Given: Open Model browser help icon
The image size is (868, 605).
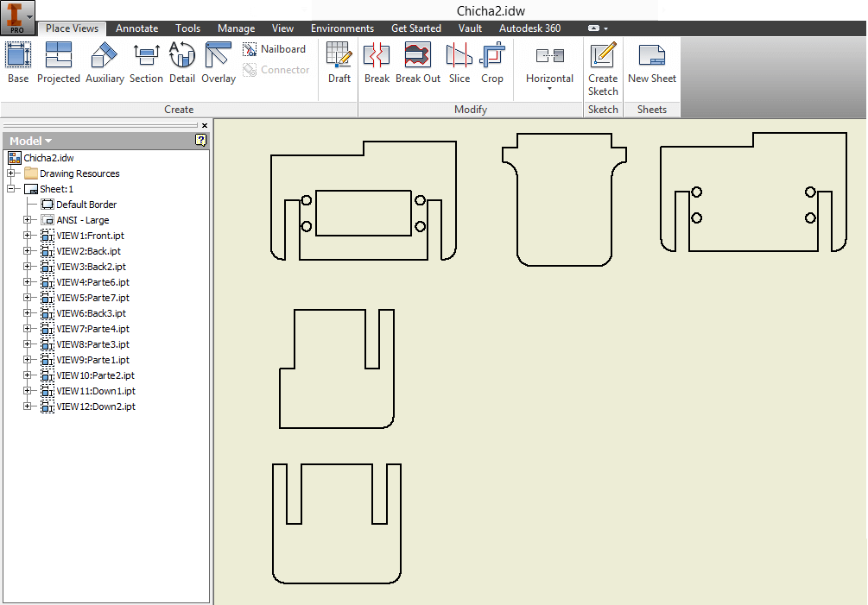Looking at the screenshot, I should [x=201, y=141].
